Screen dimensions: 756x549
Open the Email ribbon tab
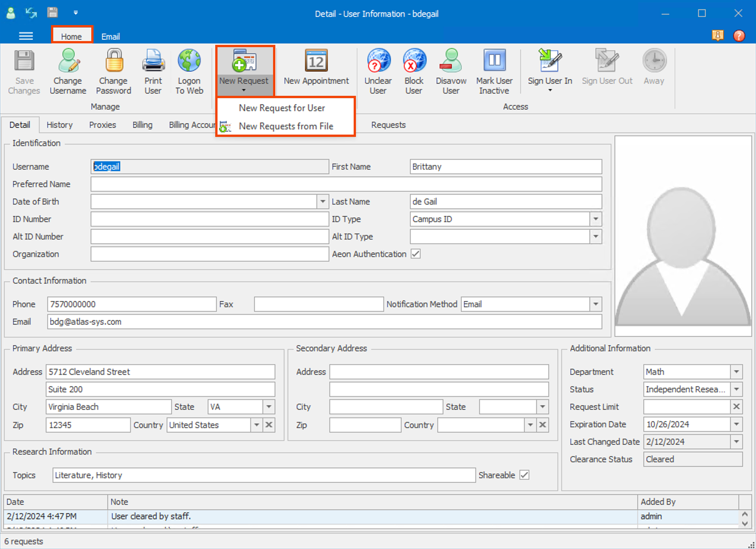click(110, 36)
